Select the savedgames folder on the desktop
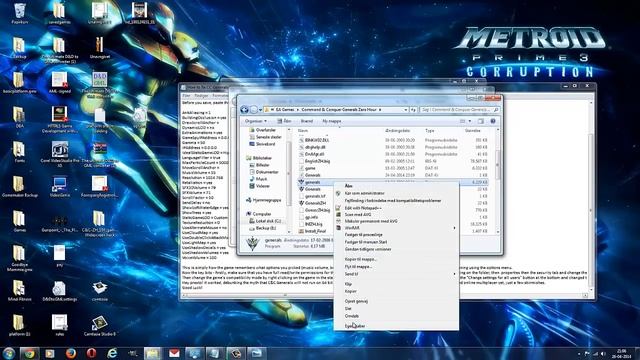This screenshot has width=640, height=360. [59, 13]
